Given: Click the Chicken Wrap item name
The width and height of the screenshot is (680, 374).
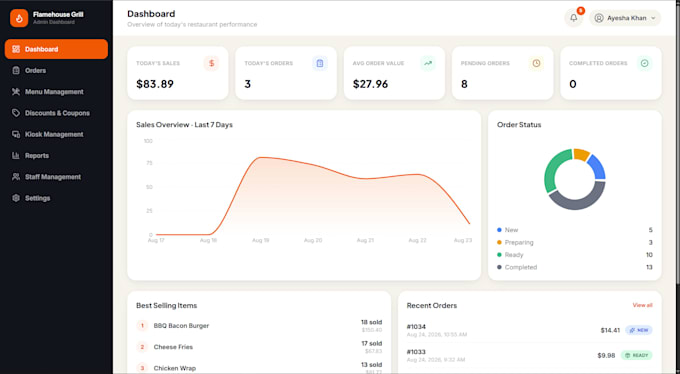Looking at the screenshot, I should click(174, 368).
